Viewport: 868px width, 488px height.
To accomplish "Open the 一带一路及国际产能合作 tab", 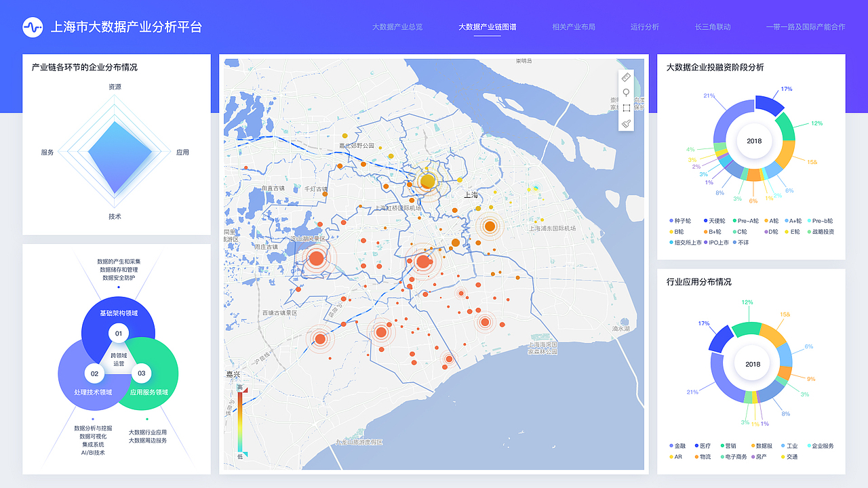I will pyautogui.click(x=806, y=27).
